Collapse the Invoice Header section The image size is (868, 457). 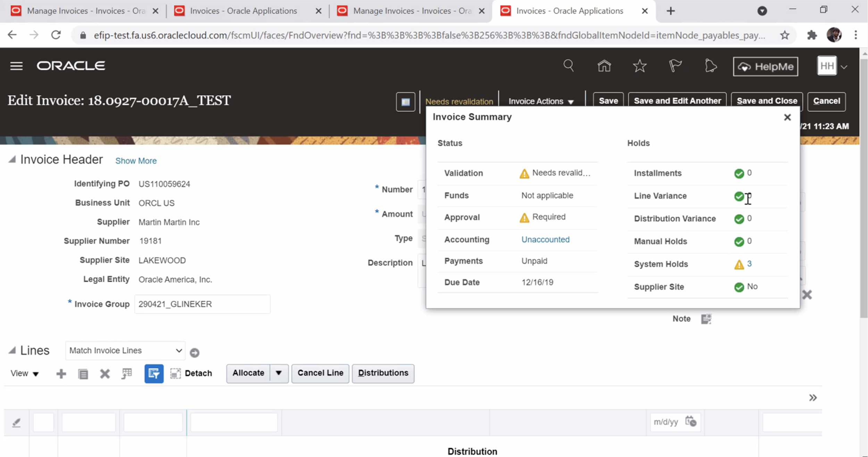tap(12, 160)
